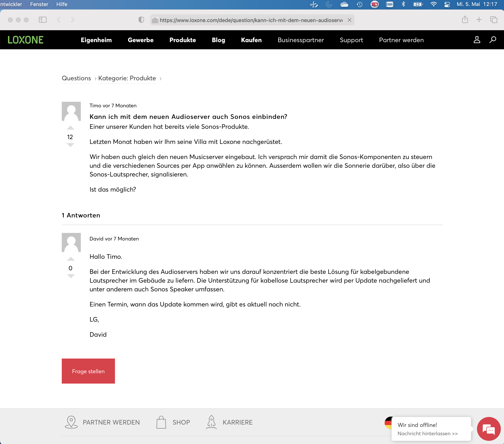Image resolution: width=504 pixels, height=444 pixels.
Task: Open the Fenster menu
Action: [39, 4]
